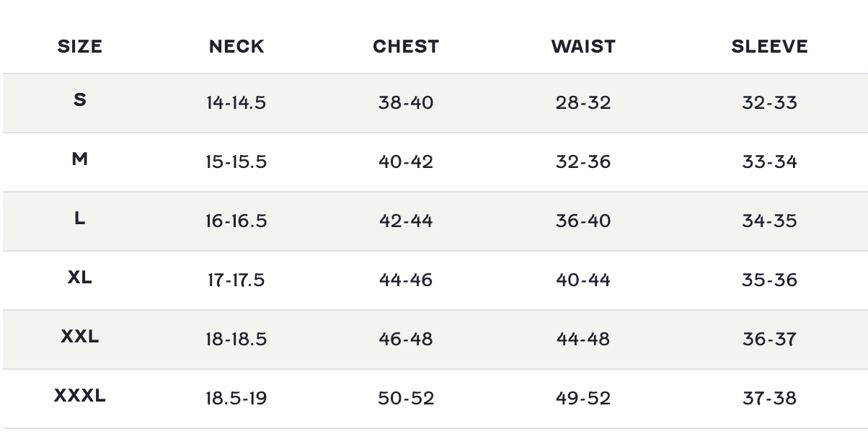This screenshot has width=868, height=434.
Task: Click neck measurement 14-14.5 for size S
Action: coord(236,103)
